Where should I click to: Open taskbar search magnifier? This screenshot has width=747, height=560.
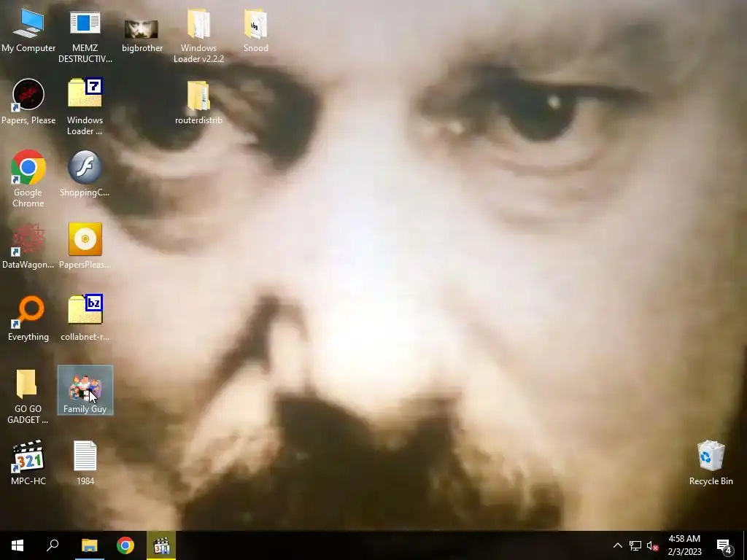click(x=53, y=545)
